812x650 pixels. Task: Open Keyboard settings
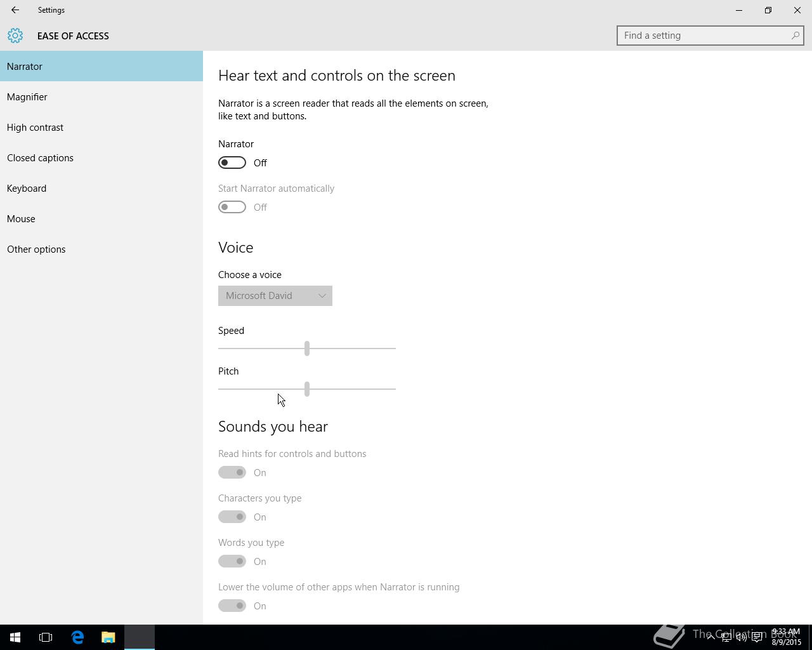101,188
